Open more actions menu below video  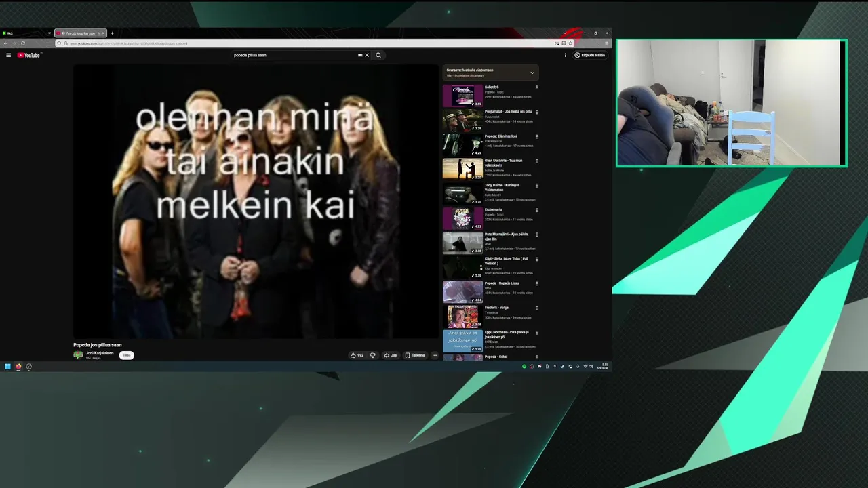pos(435,355)
